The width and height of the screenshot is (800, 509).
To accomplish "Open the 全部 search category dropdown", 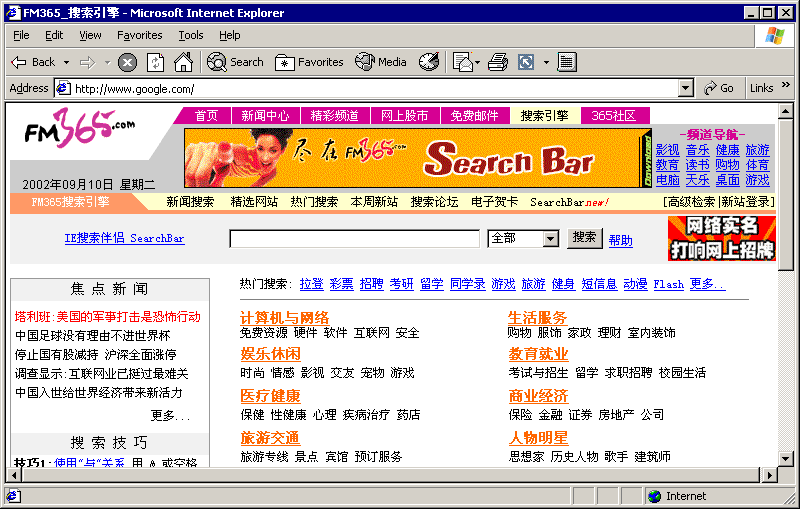I will point(551,239).
